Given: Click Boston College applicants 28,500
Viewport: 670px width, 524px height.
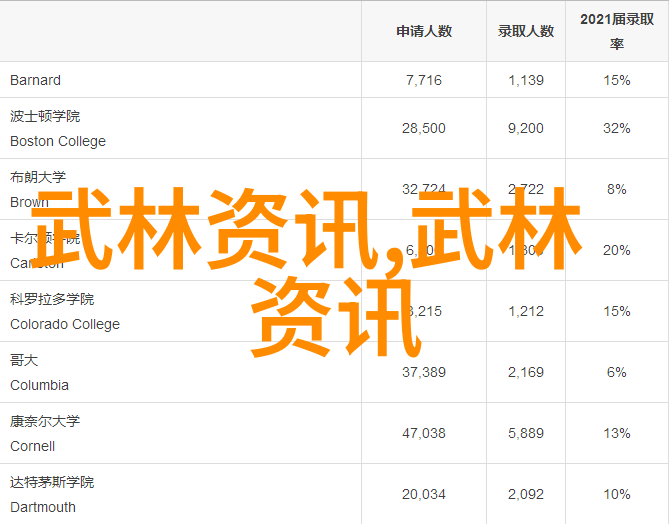Looking at the screenshot, I should point(424,128).
